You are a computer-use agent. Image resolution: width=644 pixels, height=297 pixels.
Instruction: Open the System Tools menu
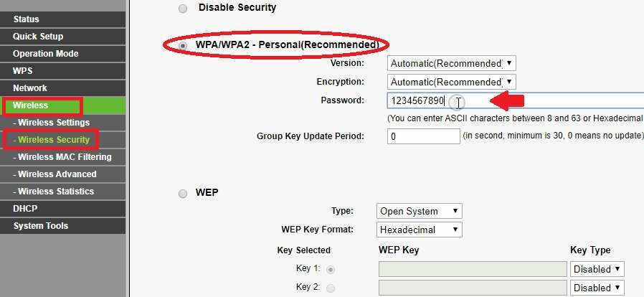click(40, 226)
